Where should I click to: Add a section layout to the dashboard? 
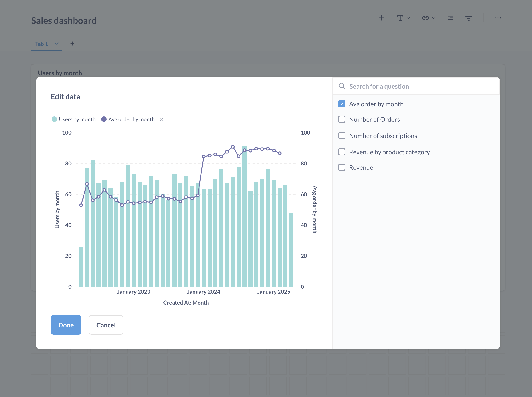[x=451, y=18]
